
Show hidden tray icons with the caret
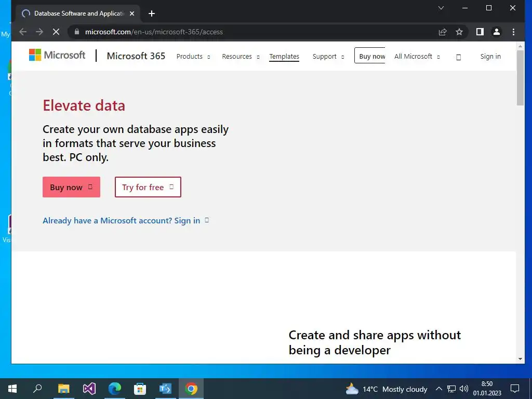click(x=438, y=389)
